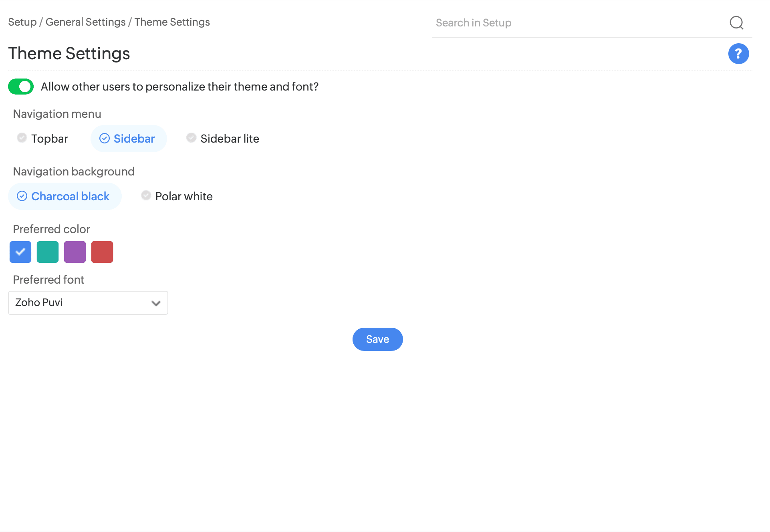
Task: Pick the blue preferred color swatch
Action: click(x=20, y=252)
